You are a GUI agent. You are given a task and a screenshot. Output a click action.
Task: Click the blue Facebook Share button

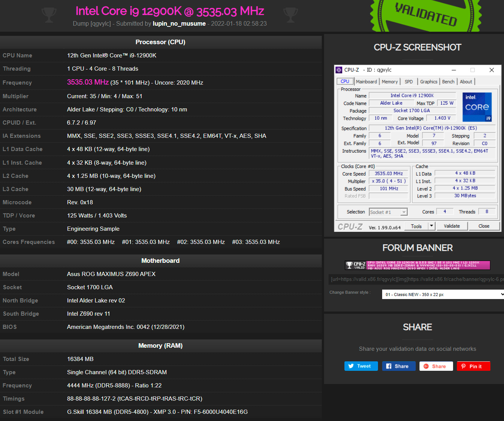[x=399, y=366]
